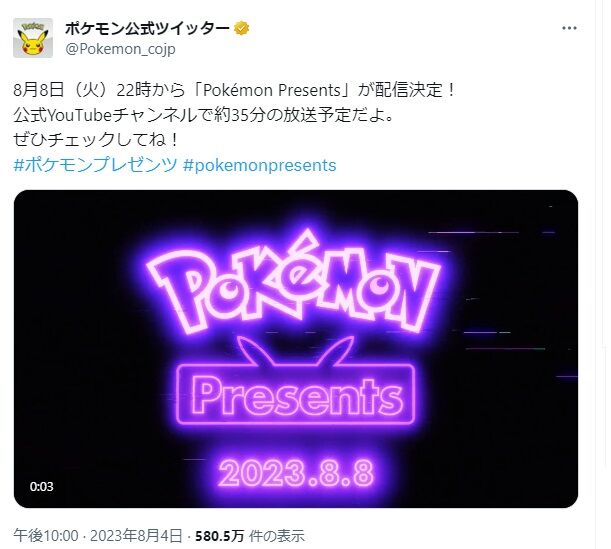Open the 2023年8月4日 post date
The height and width of the screenshot is (549, 611).
(136, 536)
